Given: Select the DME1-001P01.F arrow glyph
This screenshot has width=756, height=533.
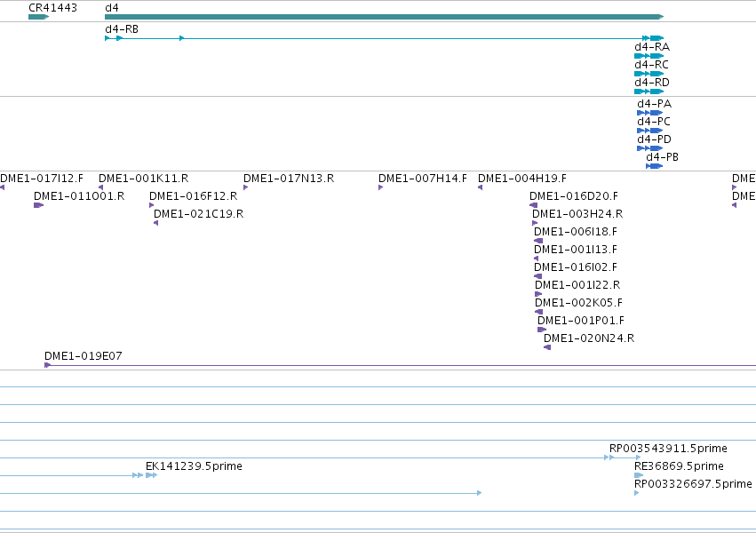Looking at the screenshot, I should coord(542,330).
